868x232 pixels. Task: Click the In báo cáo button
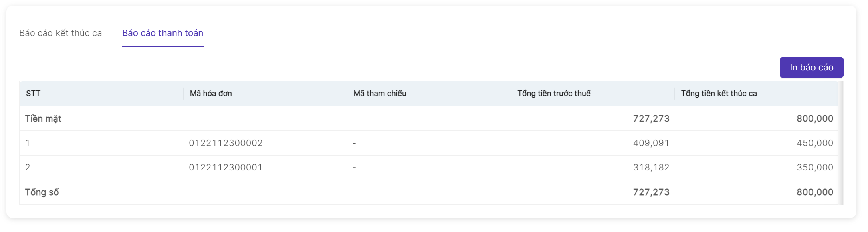click(811, 68)
